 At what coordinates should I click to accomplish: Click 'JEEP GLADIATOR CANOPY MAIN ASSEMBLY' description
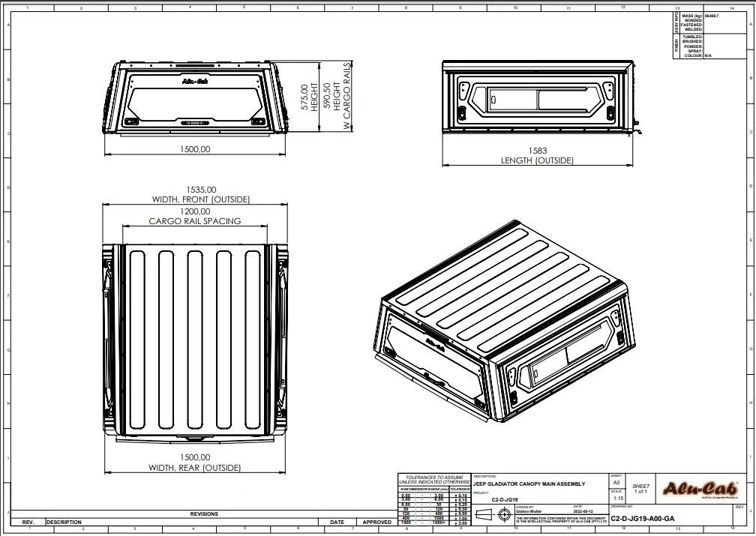point(529,484)
